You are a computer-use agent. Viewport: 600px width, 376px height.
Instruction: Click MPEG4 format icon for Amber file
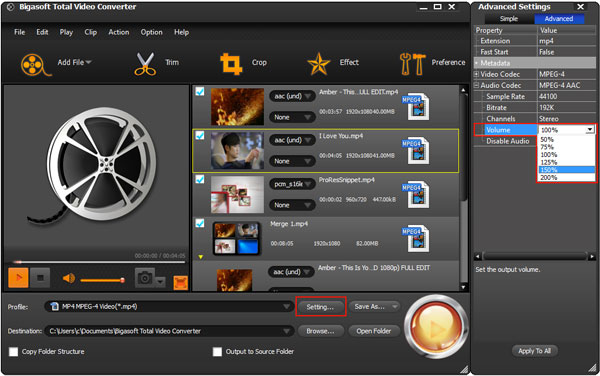[x=416, y=106]
